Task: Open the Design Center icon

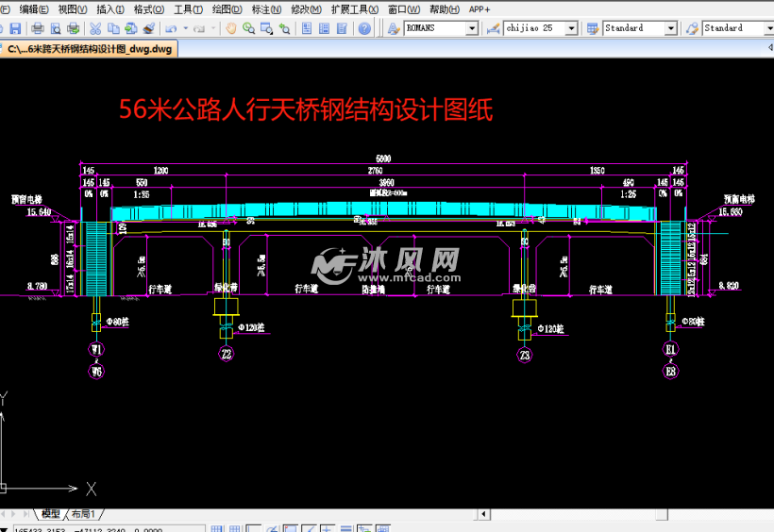Action: 325,28
